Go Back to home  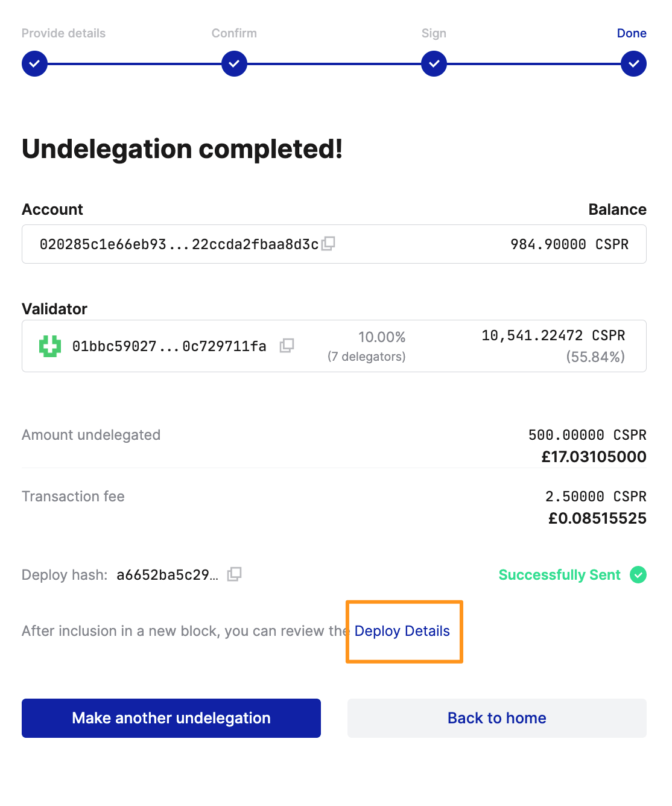(496, 718)
